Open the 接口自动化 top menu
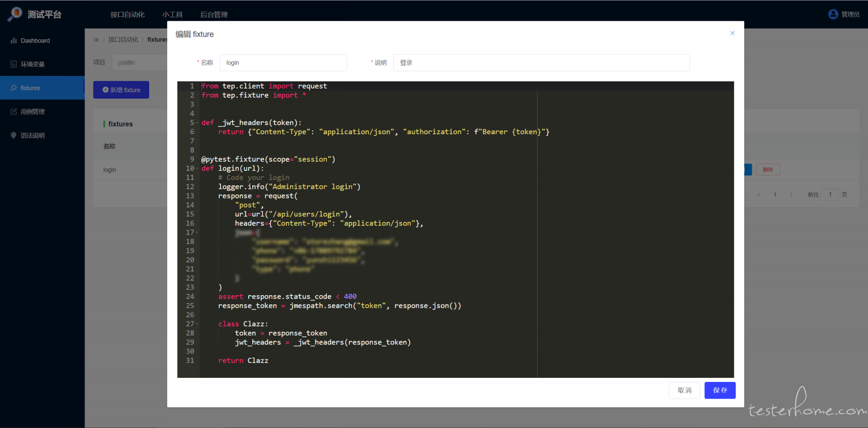The image size is (868, 428). (127, 14)
